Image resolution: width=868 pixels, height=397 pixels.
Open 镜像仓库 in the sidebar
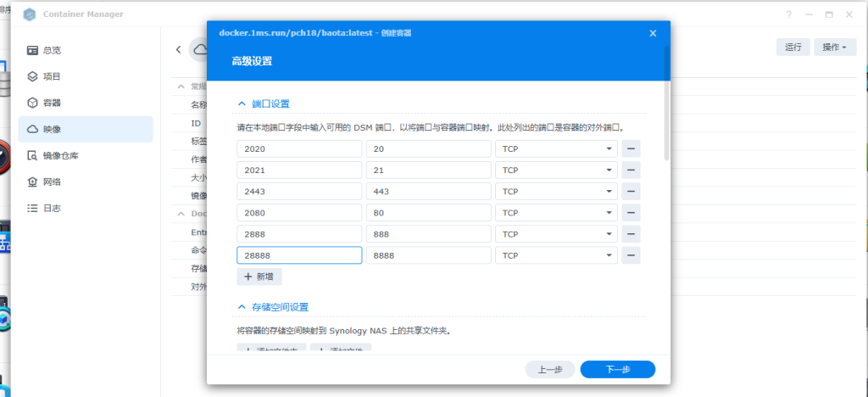coord(86,155)
